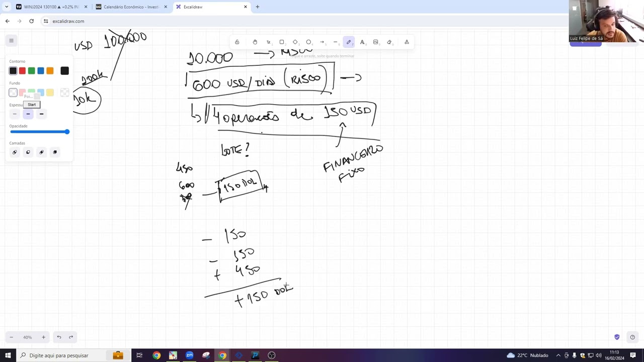Select the Draw pencil tool
644x362 pixels.
point(349,42)
